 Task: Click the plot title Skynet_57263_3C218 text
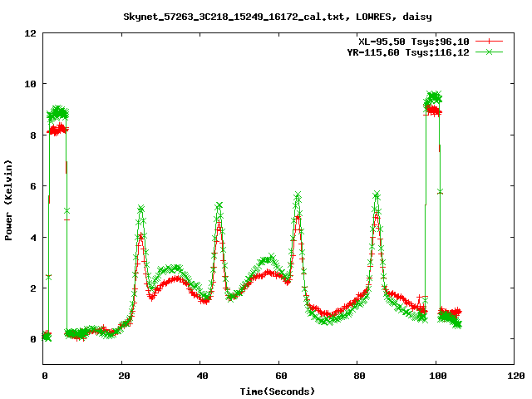tap(278, 17)
